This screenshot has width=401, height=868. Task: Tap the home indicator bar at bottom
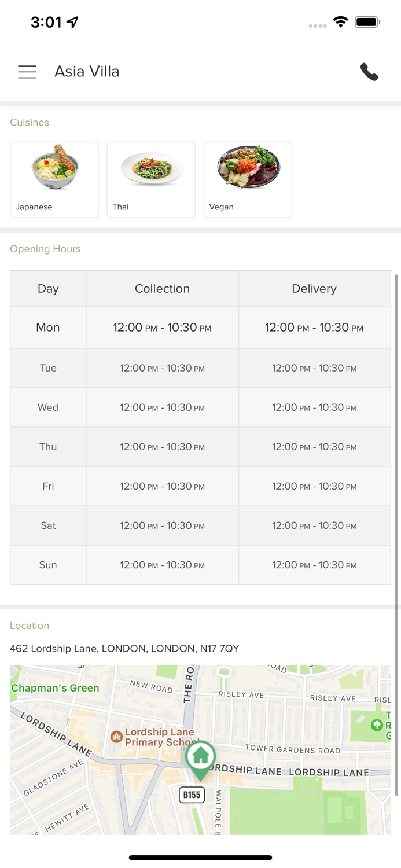click(x=200, y=858)
